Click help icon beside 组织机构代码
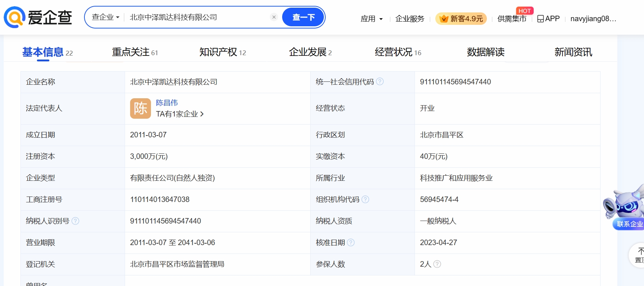Viewport: 644px width, 286px height. (365, 199)
